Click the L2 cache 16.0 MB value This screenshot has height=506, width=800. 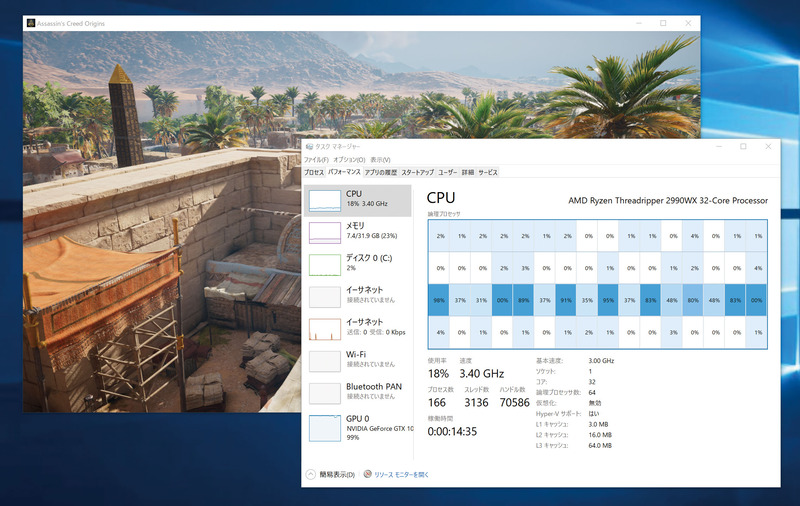click(x=600, y=435)
